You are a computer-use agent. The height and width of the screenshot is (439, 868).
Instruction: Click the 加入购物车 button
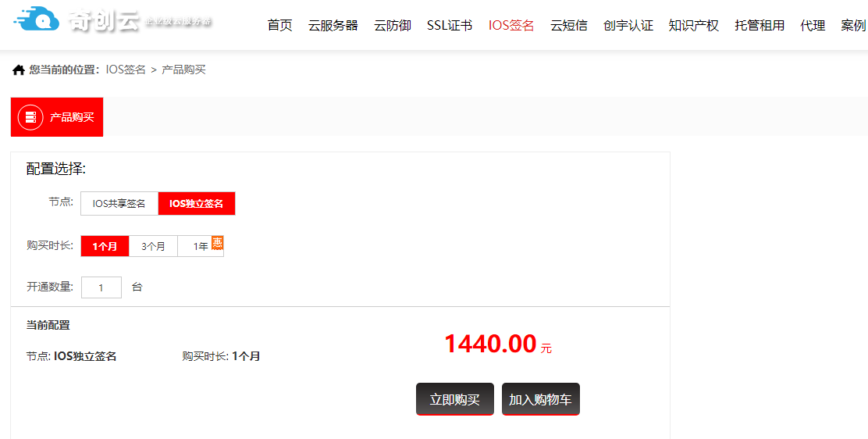[540, 399]
